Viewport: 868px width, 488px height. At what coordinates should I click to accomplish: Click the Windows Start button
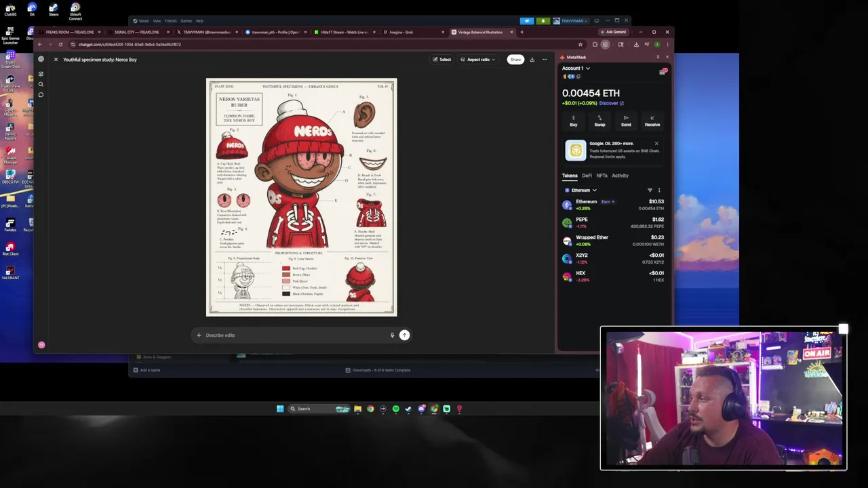(x=280, y=409)
